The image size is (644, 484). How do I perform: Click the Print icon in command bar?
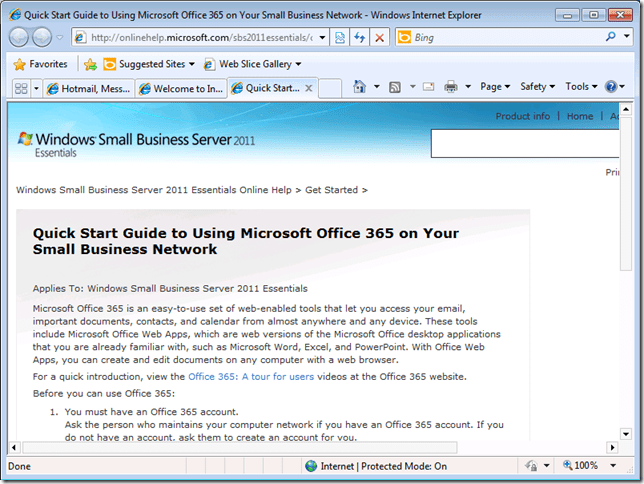click(x=451, y=87)
